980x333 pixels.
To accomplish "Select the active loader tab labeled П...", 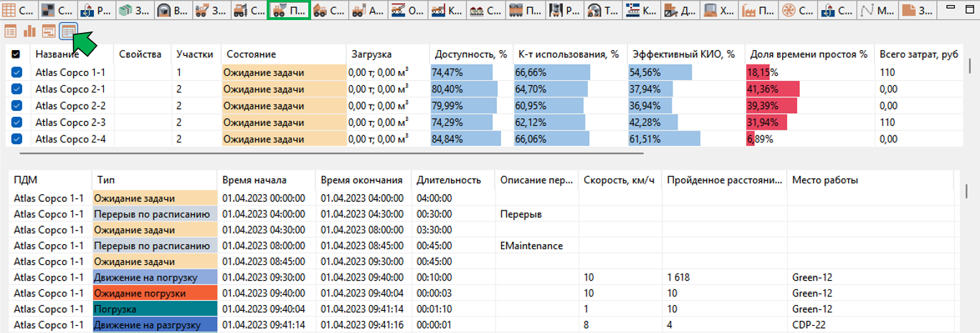I will point(289,11).
